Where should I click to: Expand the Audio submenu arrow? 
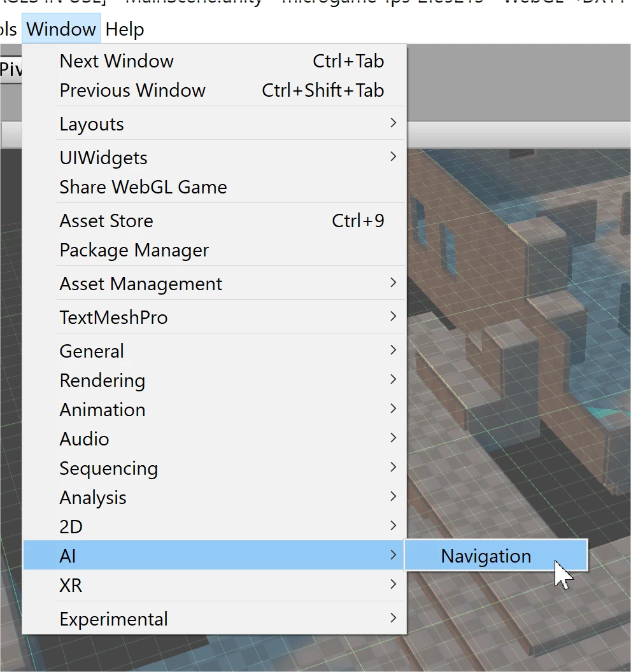click(x=393, y=438)
